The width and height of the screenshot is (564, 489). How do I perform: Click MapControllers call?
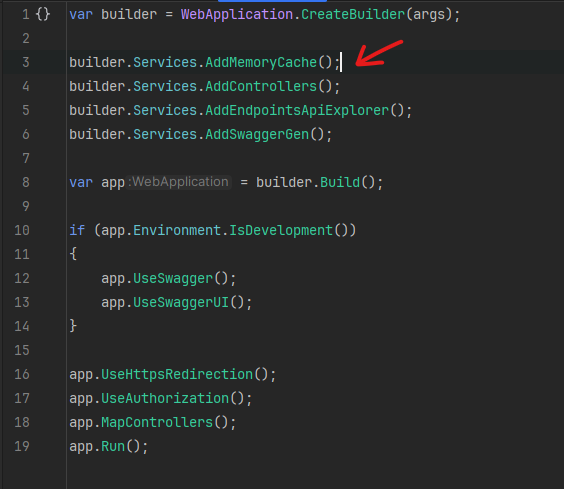click(157, 422)
